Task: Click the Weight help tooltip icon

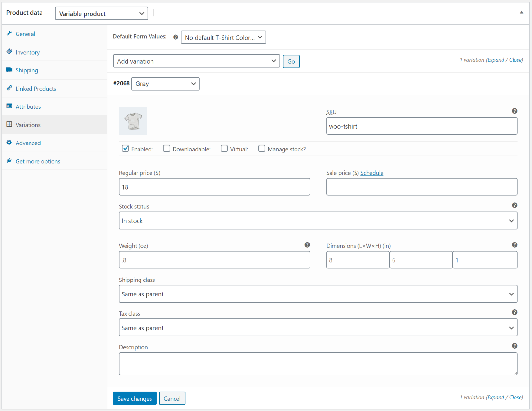Action: [307, 245]
